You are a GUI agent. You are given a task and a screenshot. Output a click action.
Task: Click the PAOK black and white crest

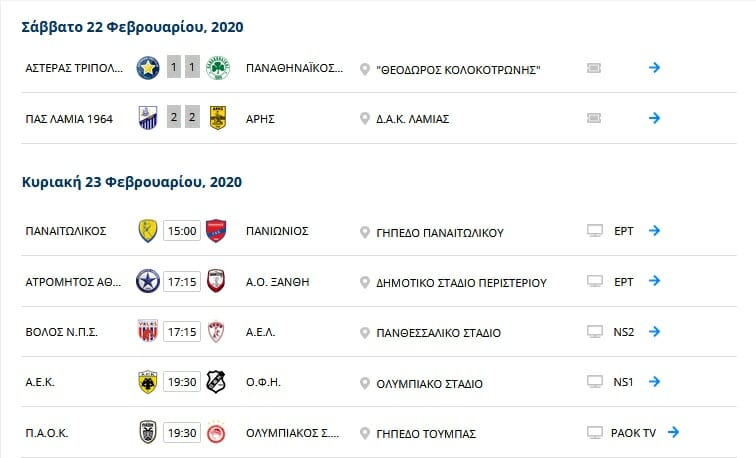tap(148, 432)
